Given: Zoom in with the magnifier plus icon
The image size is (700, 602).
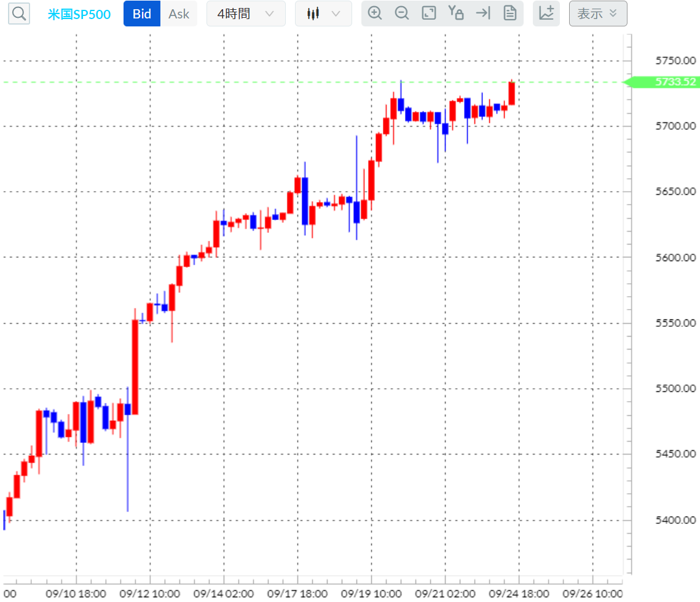Looking at the screenshot, I should (374, 13).
